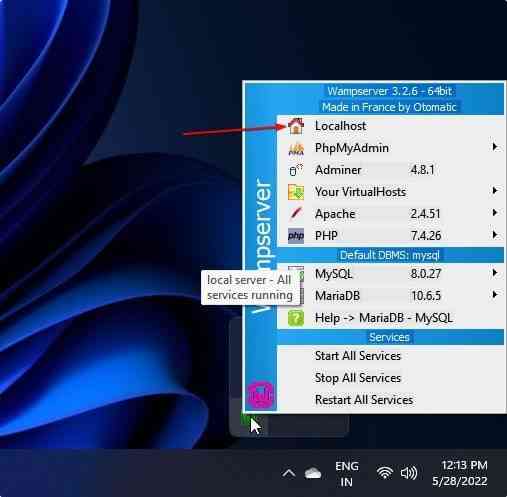507x497 pixels.
Task: Click the Apache feather icon
Action: (x=296, y=214)
